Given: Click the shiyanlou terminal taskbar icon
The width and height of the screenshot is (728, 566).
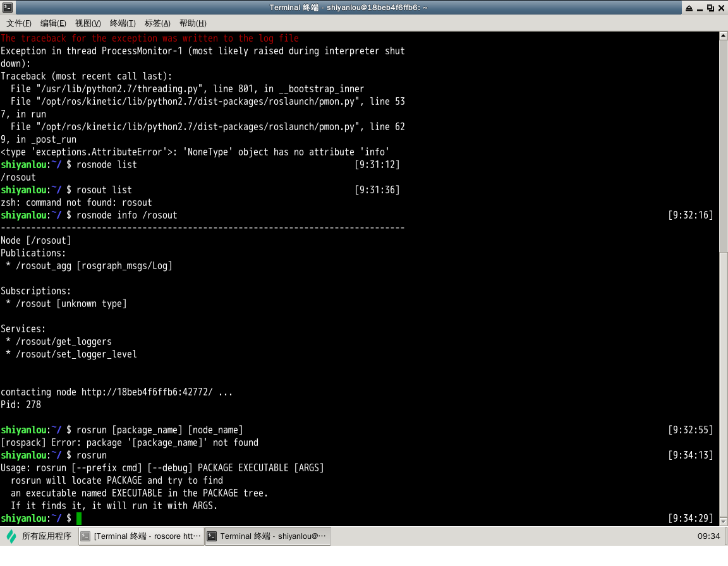Looking at the screenshot, I should pos(212,536).
